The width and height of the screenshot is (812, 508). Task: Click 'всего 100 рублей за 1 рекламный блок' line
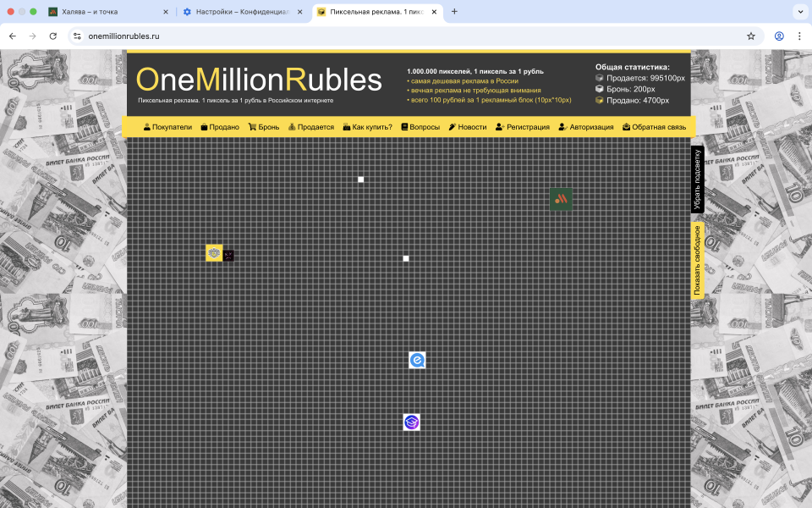pyautogui.click(x=491, y=100)
